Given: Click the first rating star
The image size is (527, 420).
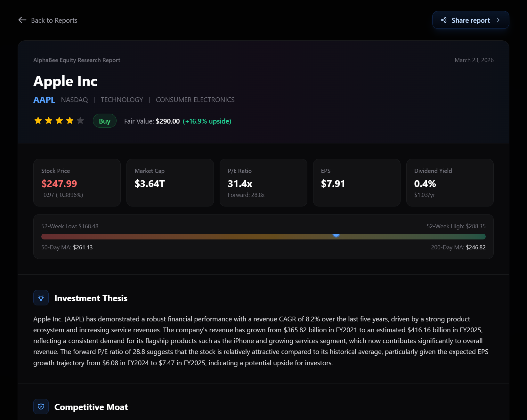Looking at the screenshot, I should [x=38, y=121].
